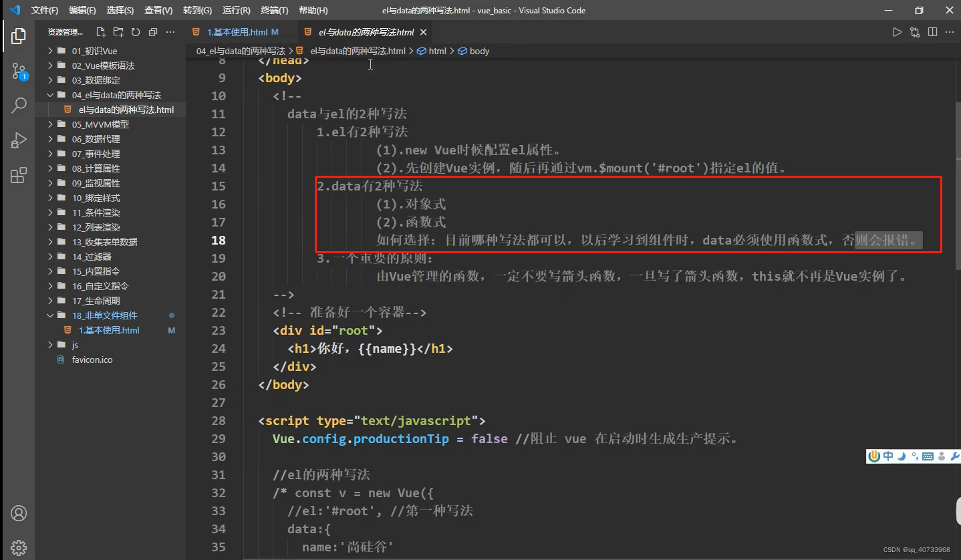Click the IME moon icon
This screenshot has height=560, width=961.
point(902,456)
